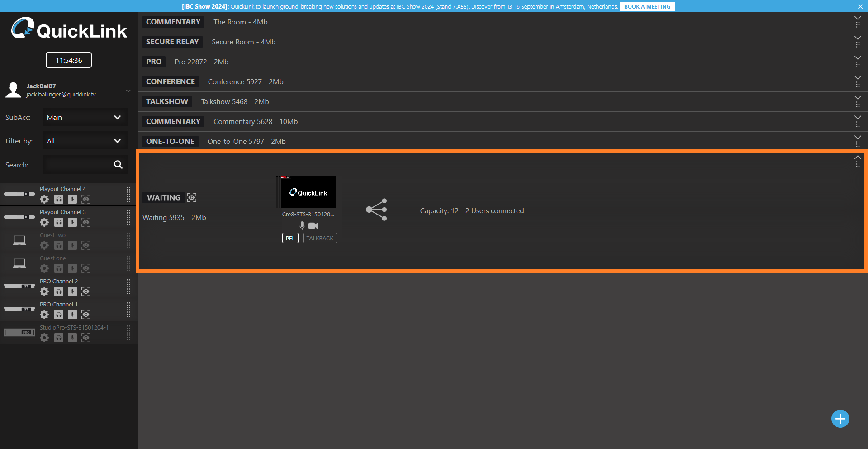The width and height of the screenshot is (868, 449).
Task: Click the search magnifier icon
Action: (x=118, y=165)
